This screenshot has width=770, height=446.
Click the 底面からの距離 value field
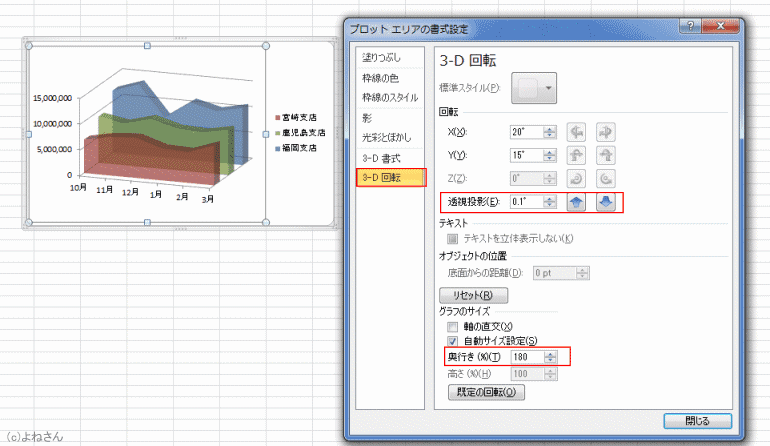(x=555, y=273)
